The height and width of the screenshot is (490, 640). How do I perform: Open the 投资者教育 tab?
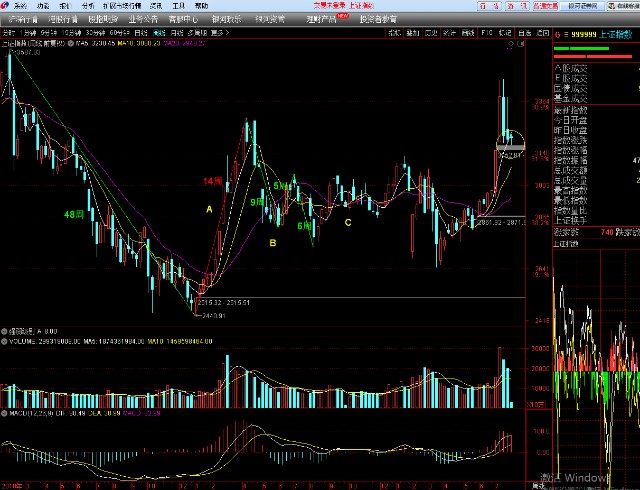(x=378, y=19)
